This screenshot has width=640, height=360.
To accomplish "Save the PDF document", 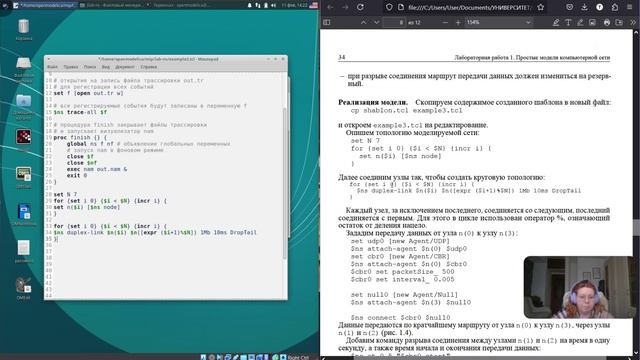I will point(619,22).
